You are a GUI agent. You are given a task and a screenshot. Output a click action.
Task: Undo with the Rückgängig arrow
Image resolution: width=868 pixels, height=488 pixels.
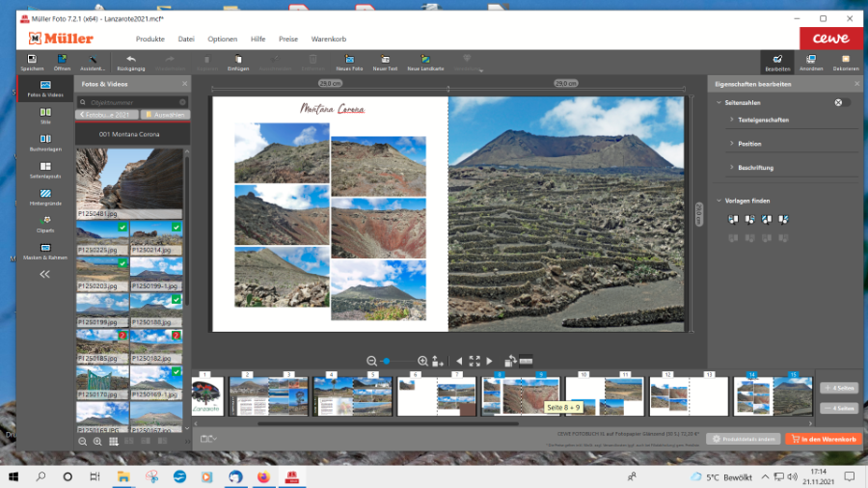tap(130, 60)
